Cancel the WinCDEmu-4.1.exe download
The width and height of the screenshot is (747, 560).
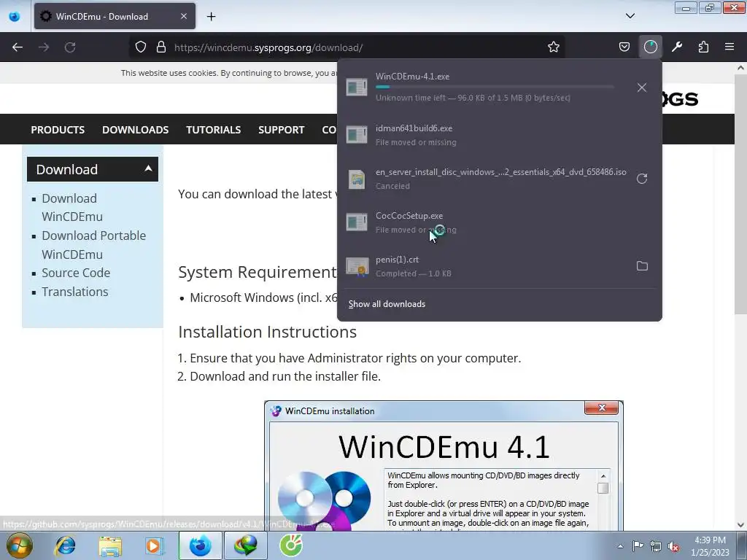click(642, 87)
